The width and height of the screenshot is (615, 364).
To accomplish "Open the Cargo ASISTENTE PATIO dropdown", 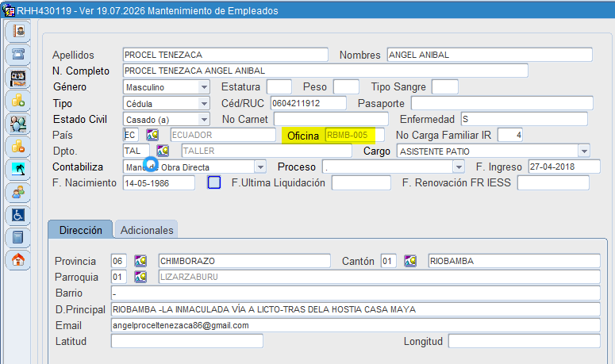I will click(584, 151).
